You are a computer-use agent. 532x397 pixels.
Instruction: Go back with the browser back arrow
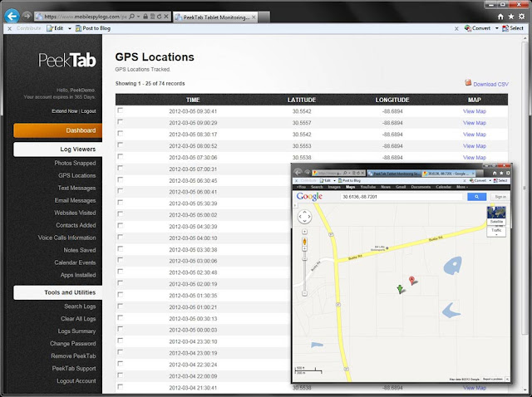[12, 16]
